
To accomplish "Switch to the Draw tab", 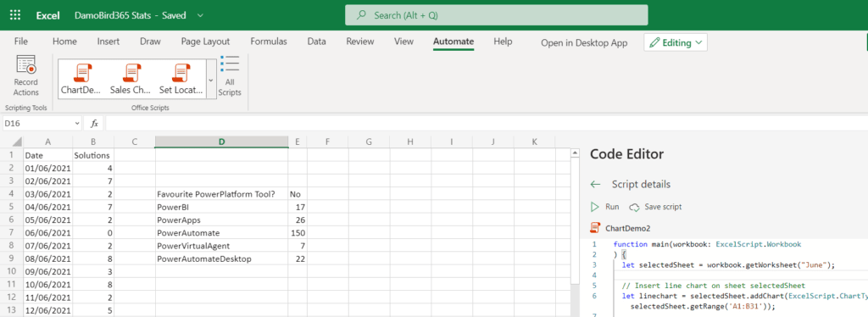I will [x=150, y=42].
